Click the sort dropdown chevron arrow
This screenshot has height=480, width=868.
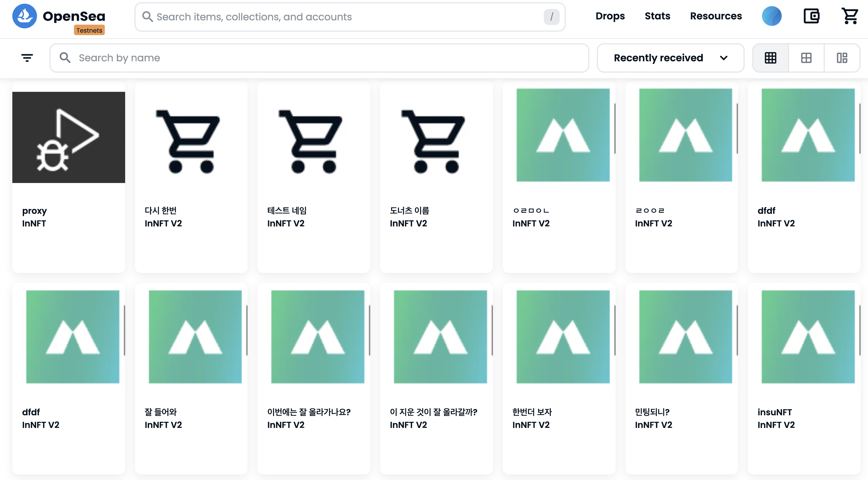click(723, 58)
